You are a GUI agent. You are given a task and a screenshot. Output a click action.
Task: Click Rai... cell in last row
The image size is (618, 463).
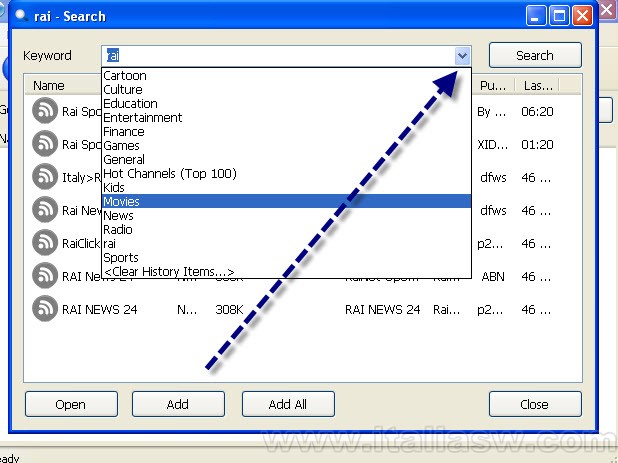[x=446, y=309]
